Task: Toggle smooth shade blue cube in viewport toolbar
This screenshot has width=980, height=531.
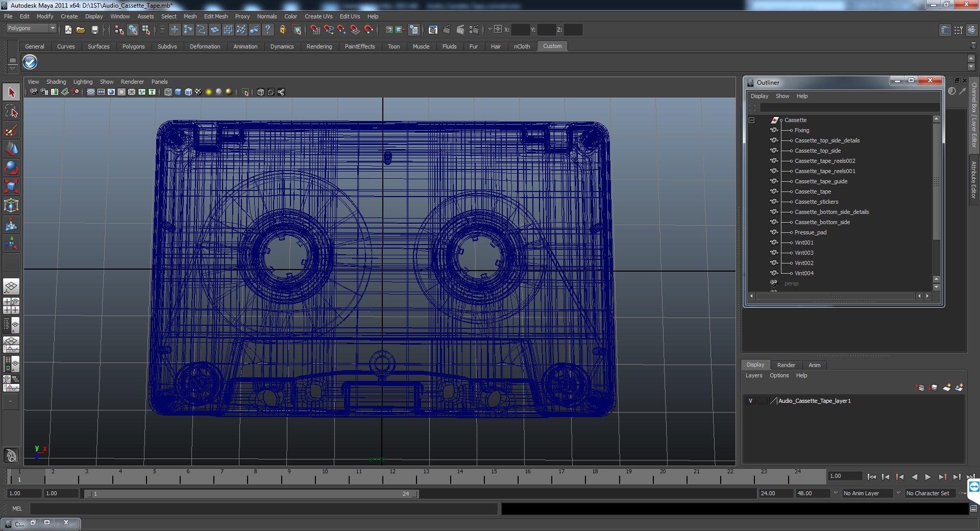Action: coord(178,92)
